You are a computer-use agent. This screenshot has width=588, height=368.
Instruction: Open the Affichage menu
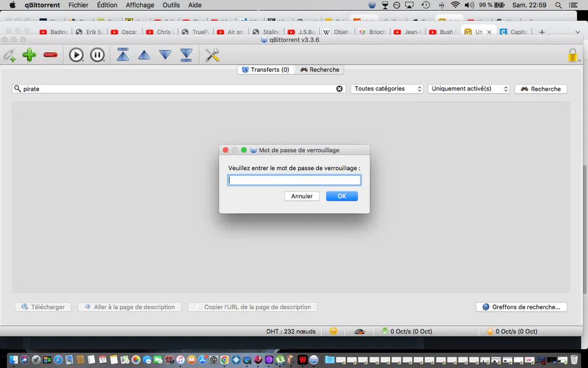tap(140, 5)
